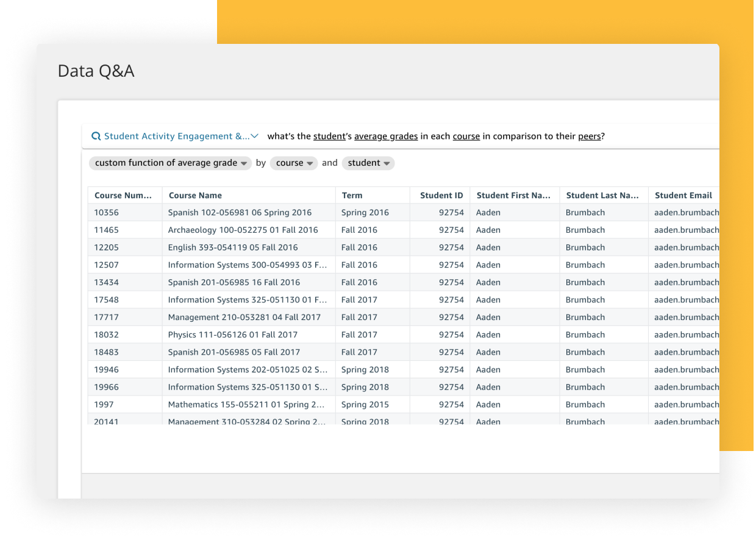Select the Spanish 102-056981 course row
Image resolution: width=756 pixels, height=540 pixels.
(240, 213)
